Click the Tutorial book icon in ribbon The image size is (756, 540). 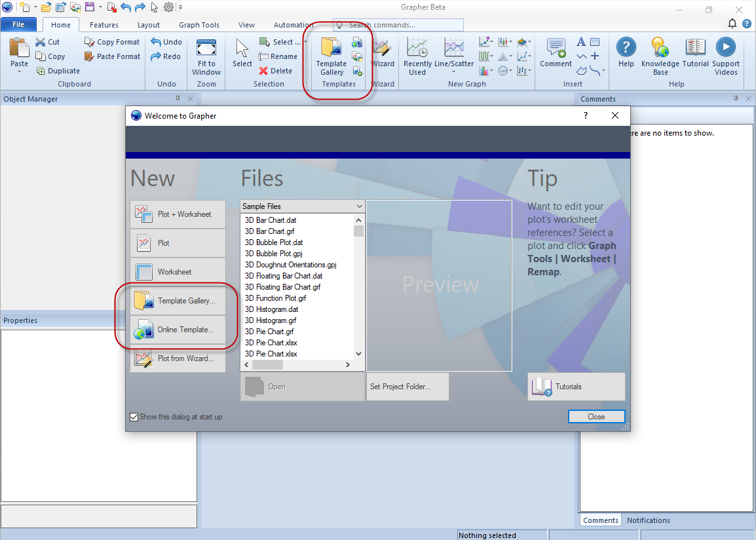pos(695,47)
